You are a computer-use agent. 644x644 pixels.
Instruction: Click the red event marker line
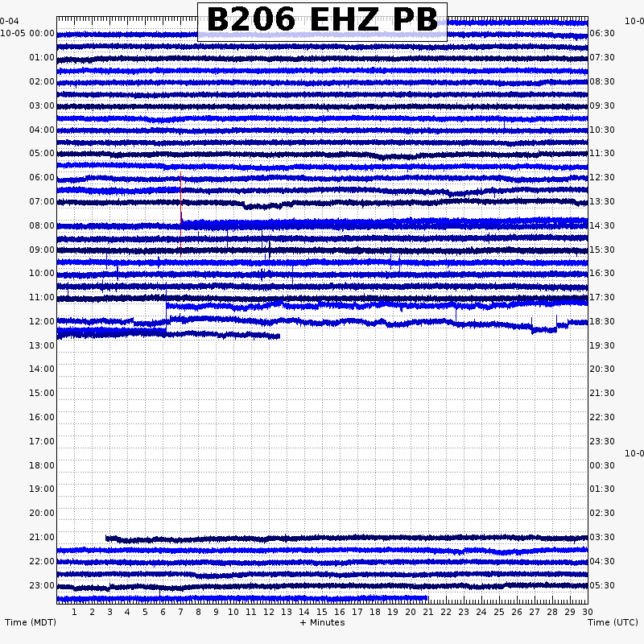click(180, 214)
